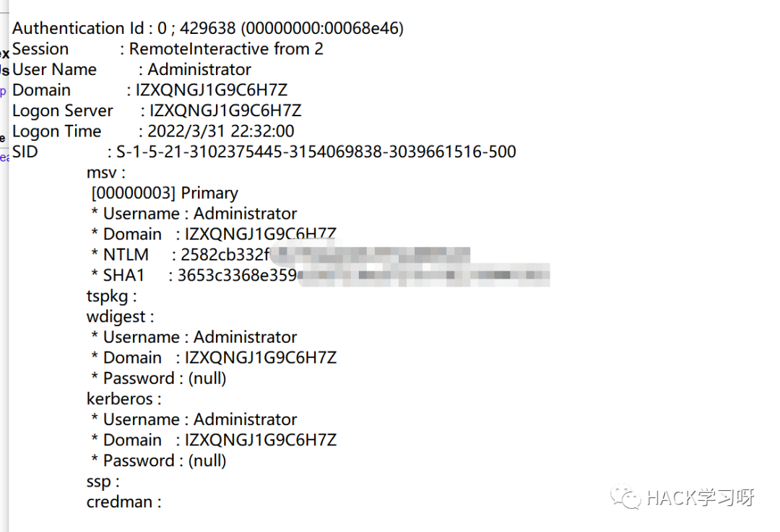Click the [00000003] Primary entry

[165, 193]
